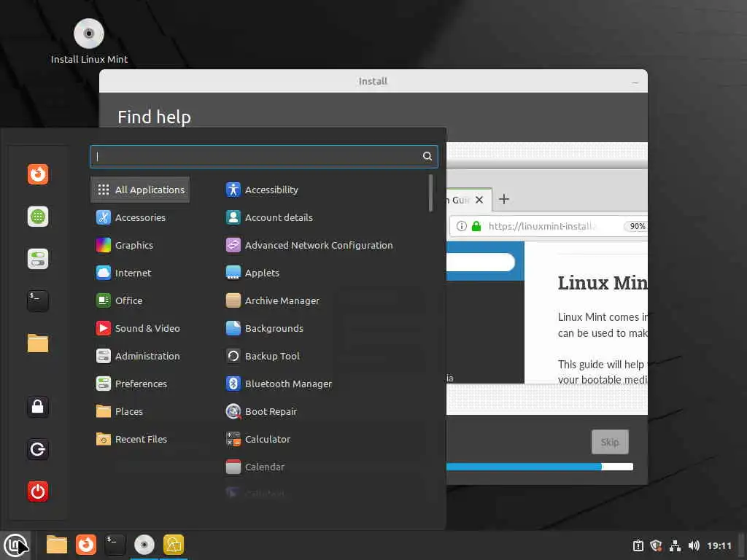The image size is (747, 560).
Task: Lock the screen with padlock icon
Action: pyautogui.click(x=38, y=407)
